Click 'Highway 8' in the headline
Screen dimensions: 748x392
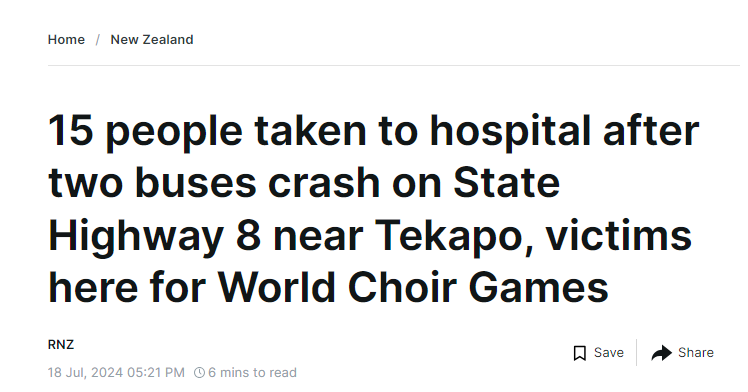[x=154, y=236]
